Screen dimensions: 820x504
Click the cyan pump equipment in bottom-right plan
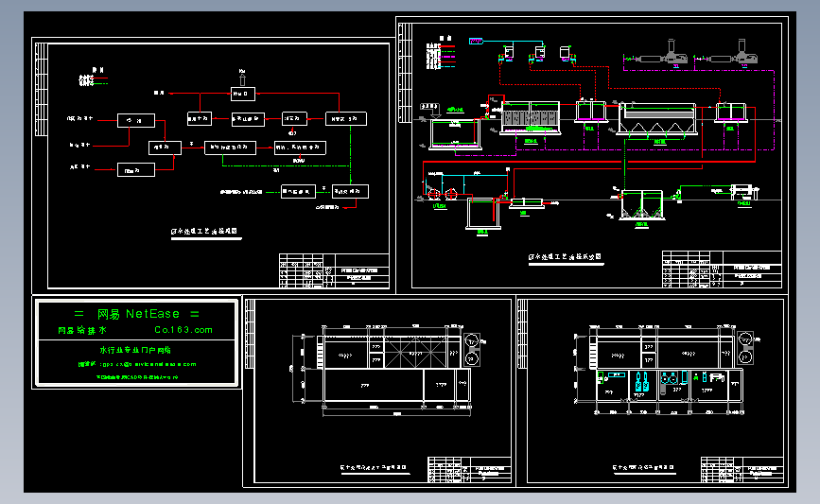[x=642, y=382]
